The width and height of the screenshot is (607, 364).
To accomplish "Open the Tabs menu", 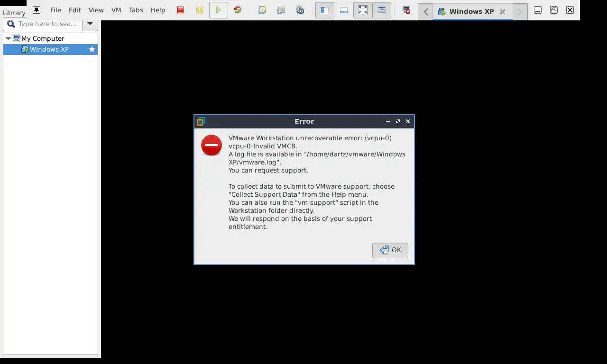I will (136, 10).
